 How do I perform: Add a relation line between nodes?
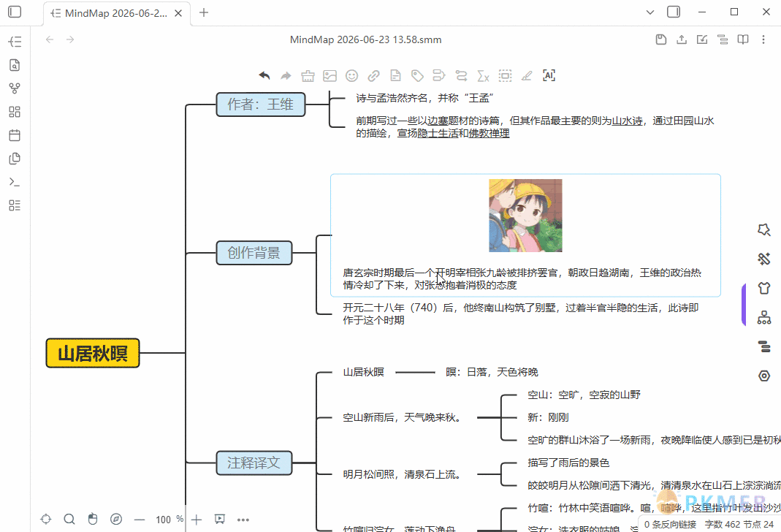point(461,76)
